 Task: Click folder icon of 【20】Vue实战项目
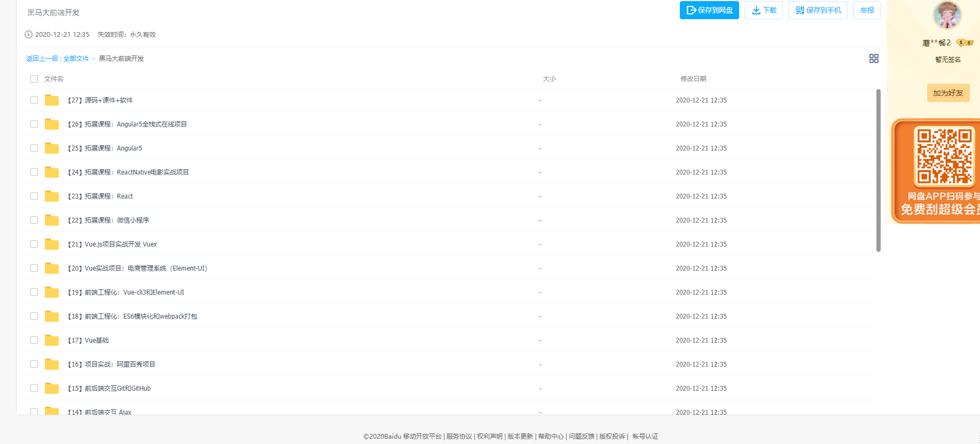(52, 268)
